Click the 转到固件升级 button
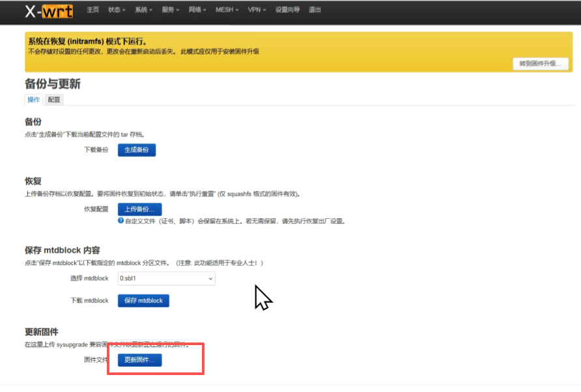 541,63
